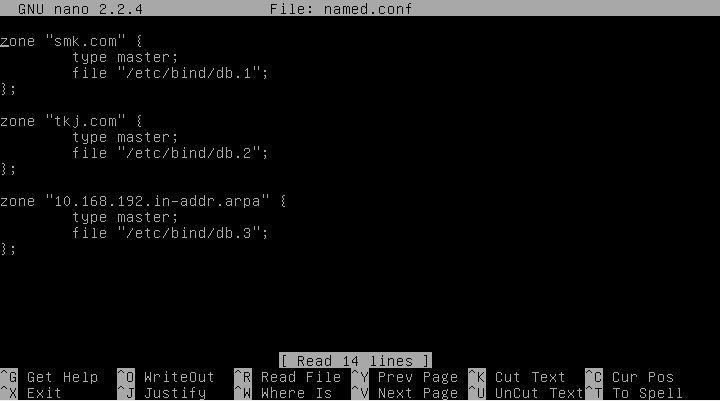Select the ^C Cur Pos shortcut
This screenshot has width=720, height=401.
(x=630, y=377)
